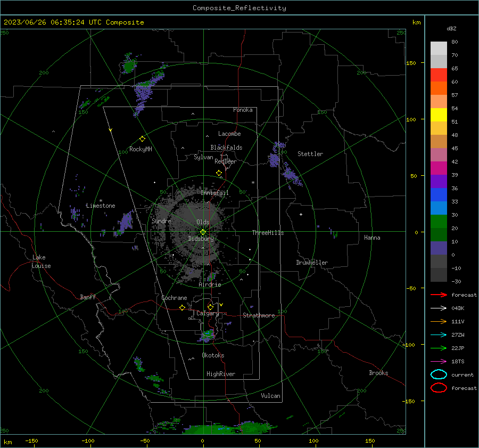479x448 pixels.
Task: Click the red forecast arrow in legend
Action: pyautogui.click(x=439, y=295)
